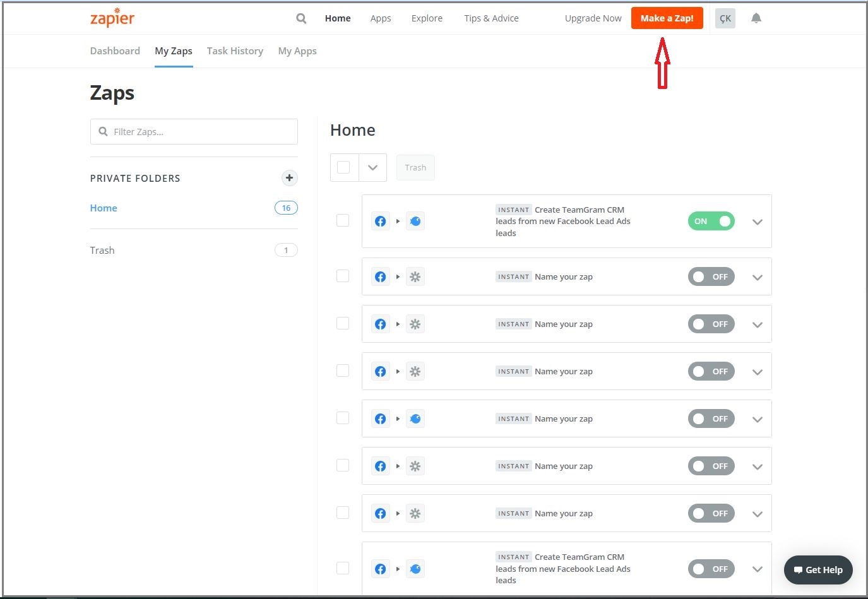This screenshot has height=599, width=868.
Task: Open the notifications bell
Action: [x=756, y=18]
